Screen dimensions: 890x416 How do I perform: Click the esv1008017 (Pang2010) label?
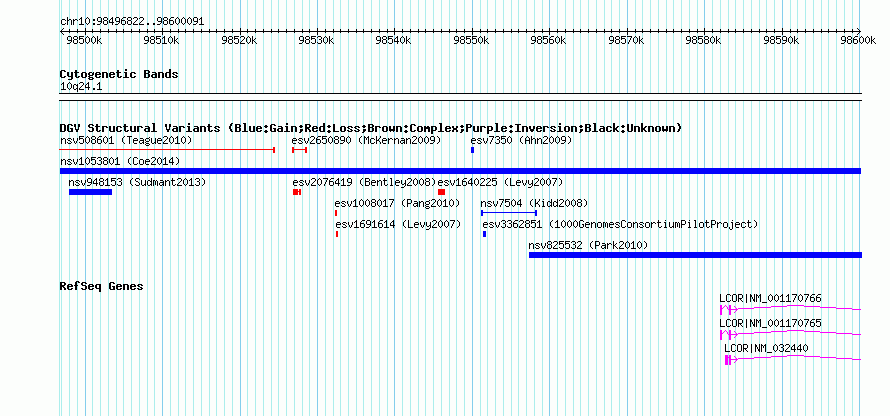click(397, 203)
